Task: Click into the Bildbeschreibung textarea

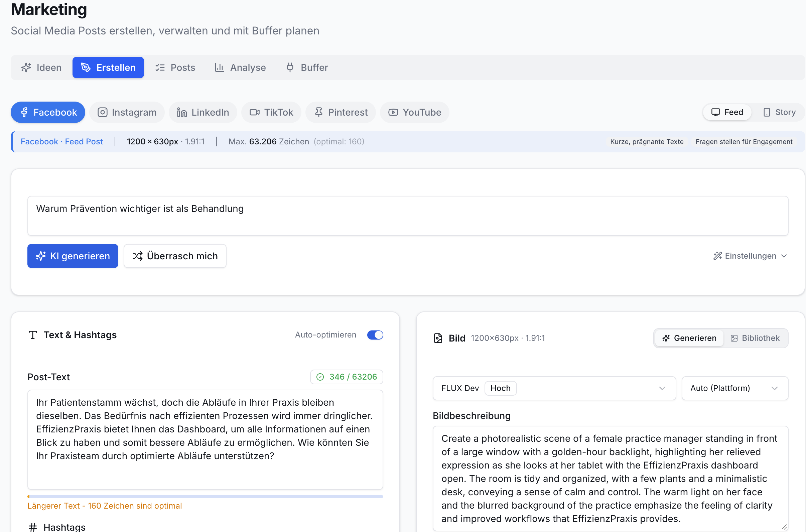Action: [x=611, y=479]
